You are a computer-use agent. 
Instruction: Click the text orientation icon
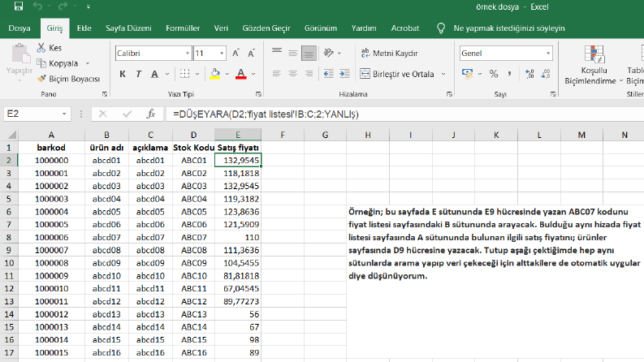[x=329, y=53]
